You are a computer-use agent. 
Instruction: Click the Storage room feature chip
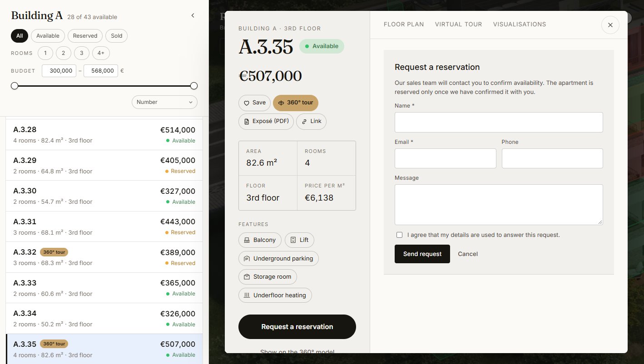(268, 277)
